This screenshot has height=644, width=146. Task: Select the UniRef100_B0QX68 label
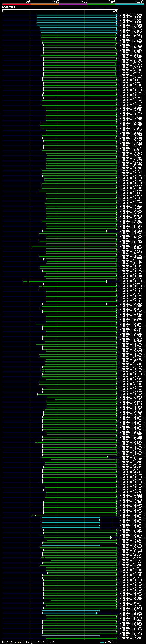[131, 605]
